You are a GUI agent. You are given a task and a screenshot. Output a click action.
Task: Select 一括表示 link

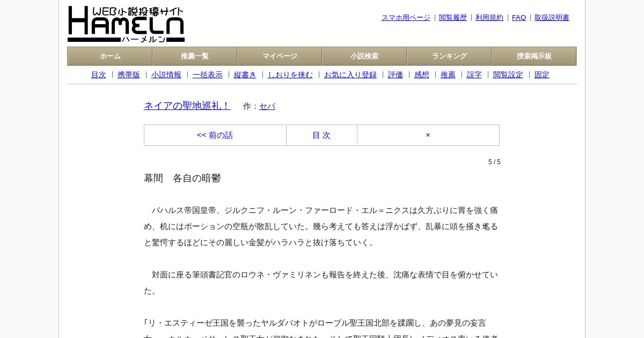[208, 75]
